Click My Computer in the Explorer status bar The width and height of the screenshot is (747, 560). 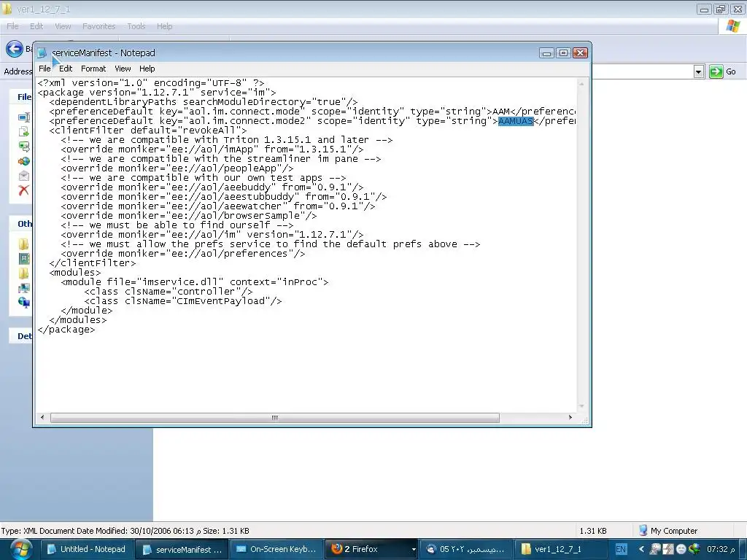(x=667, y=531)
